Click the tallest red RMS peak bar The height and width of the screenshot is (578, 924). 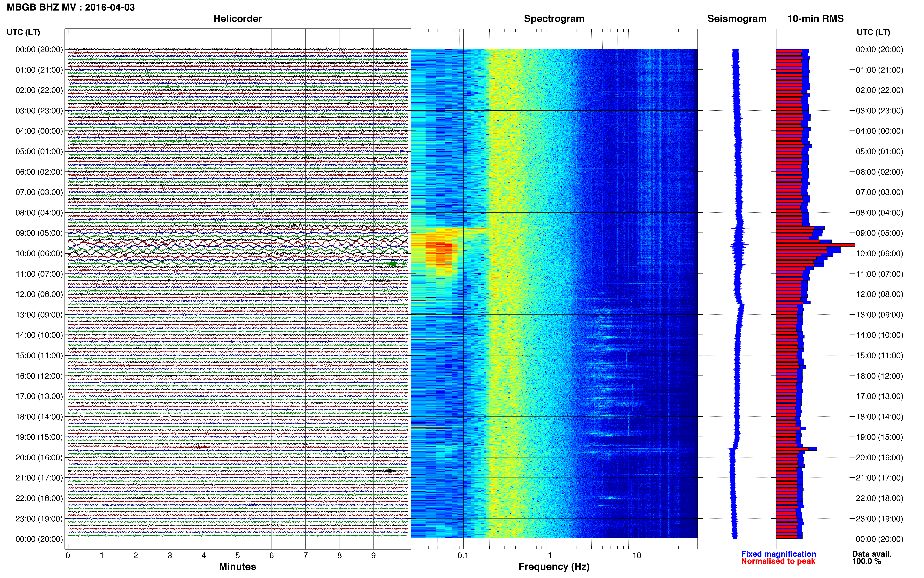815,245
